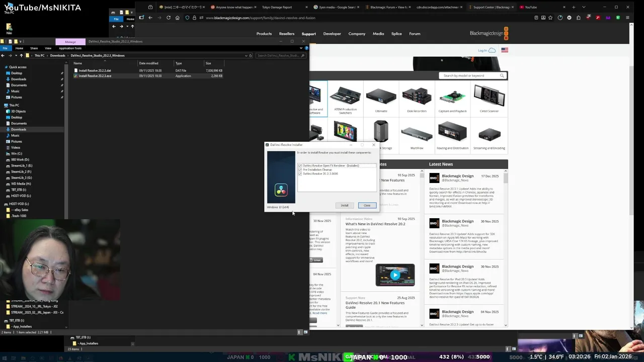
Task: Click Close button in DaVinci Resolve Installer
Action: 367,205
